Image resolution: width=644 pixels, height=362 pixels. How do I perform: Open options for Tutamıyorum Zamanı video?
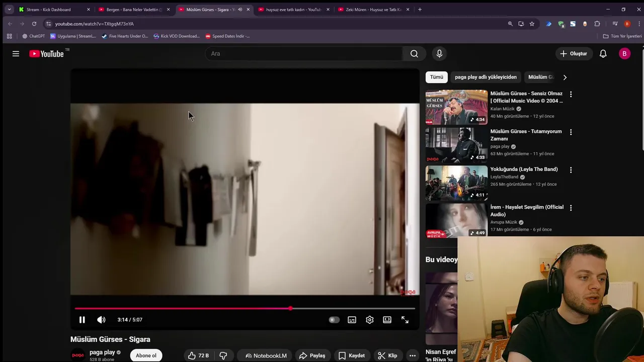tap(571, 132)
